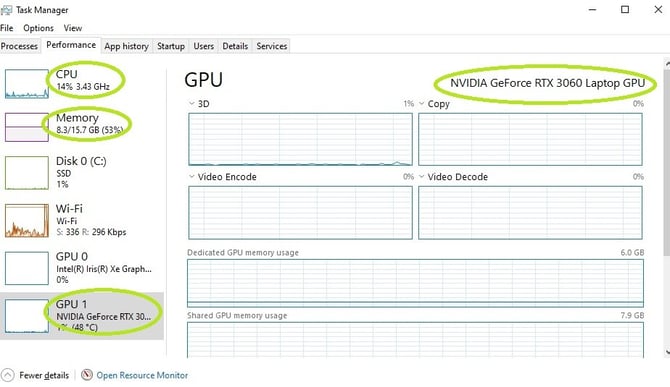This screenshot has width=670, height=387.
Task: Show the Details tab
Action: click(235, 46)
